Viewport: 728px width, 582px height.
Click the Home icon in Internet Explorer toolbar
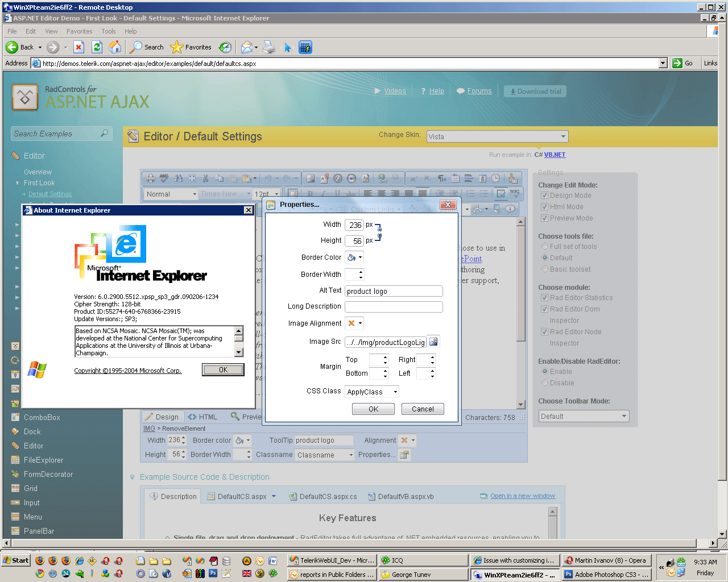click(115, 47)
